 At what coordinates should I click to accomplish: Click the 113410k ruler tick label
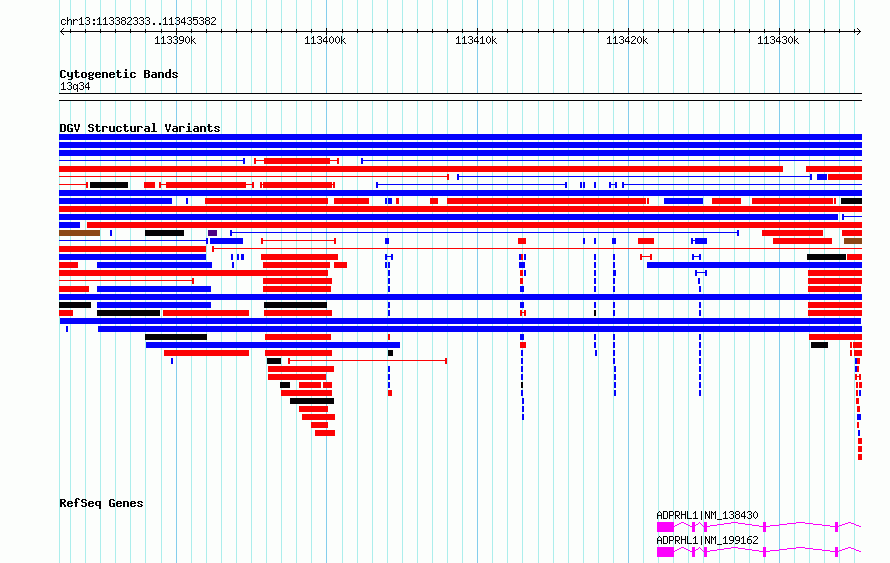click(x=476, y=40)
